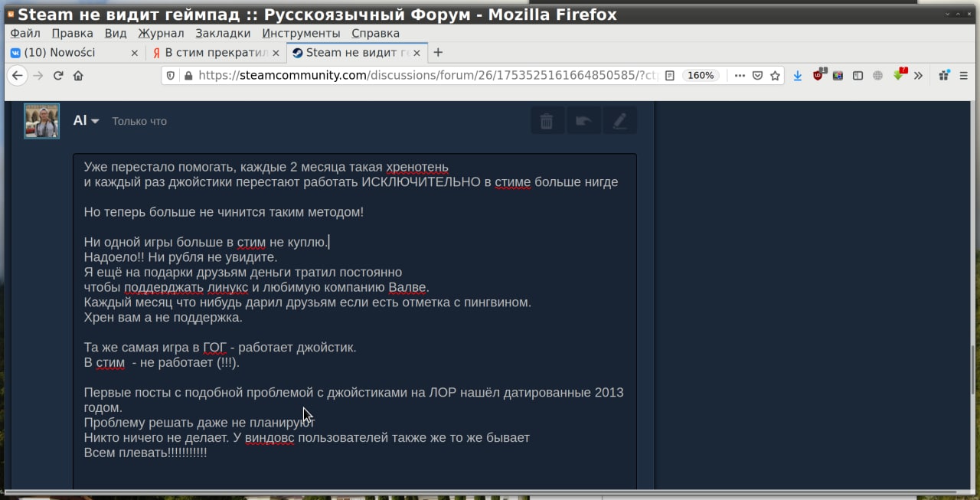The height and width of the screenshot is (500, 980).
Task: Show site security padlock info
Action: 188,76
